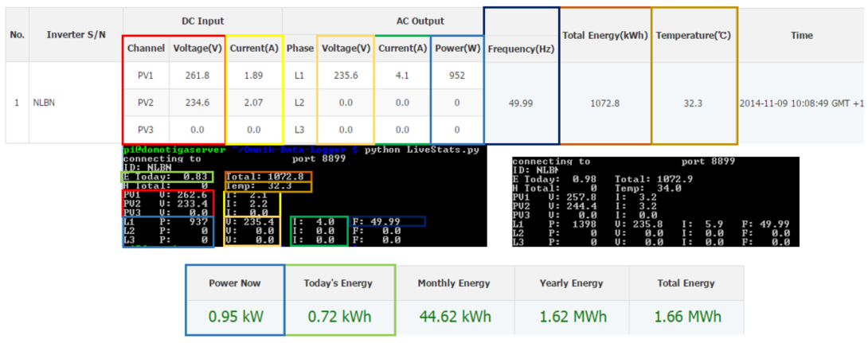Click the Inverter S/N column header

[76, 35]
